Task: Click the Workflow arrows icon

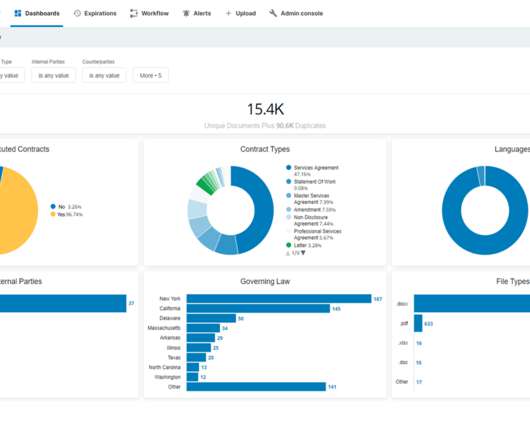Action: [x=134, y=13]
